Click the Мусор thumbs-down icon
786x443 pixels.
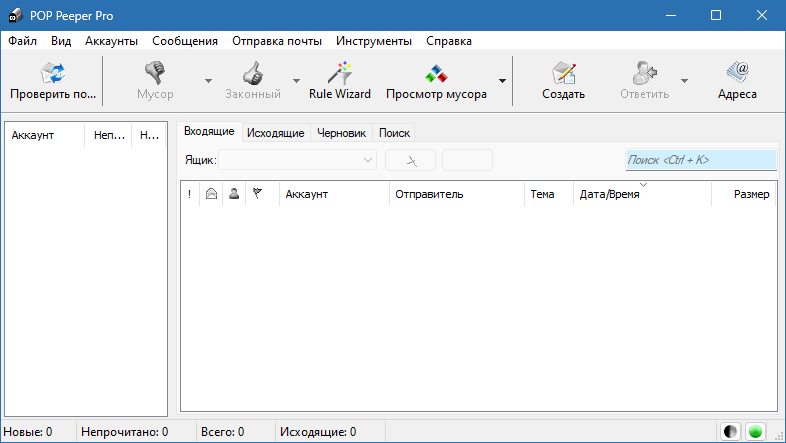(155, 73)
